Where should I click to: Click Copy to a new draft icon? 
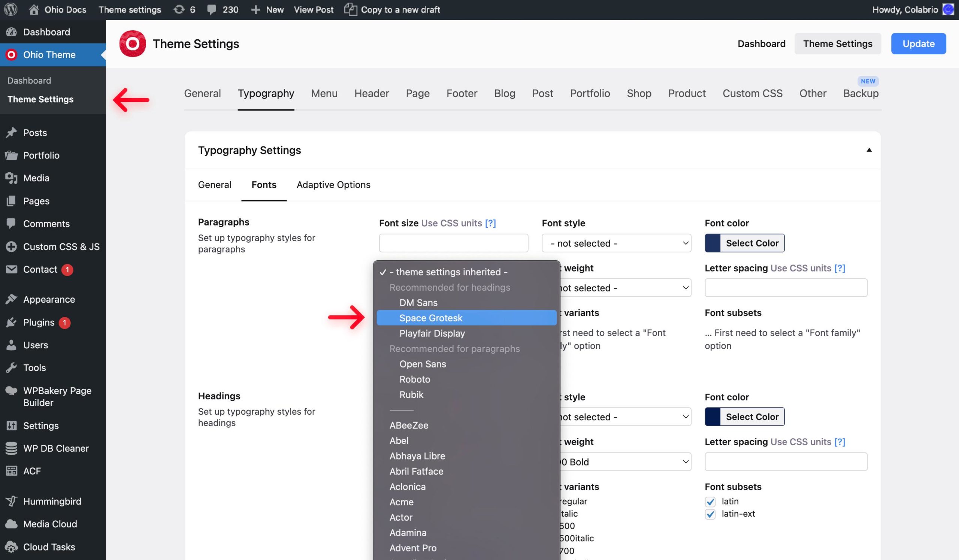click(351, 9)
